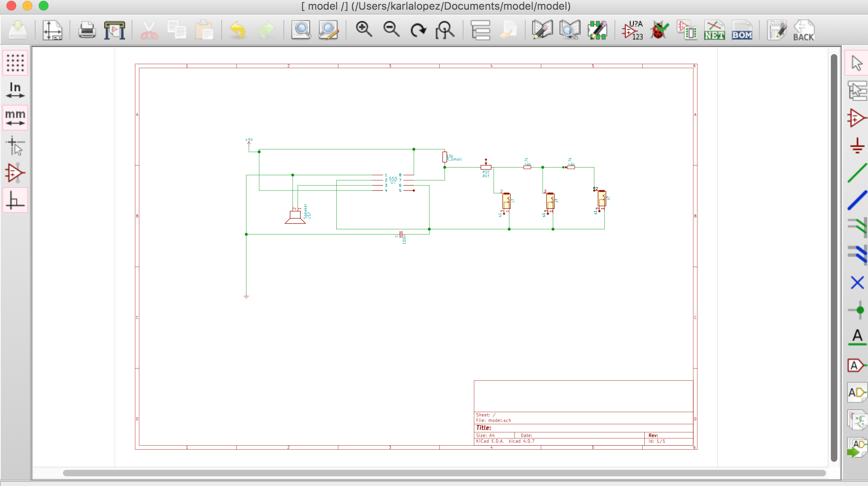Click the Annotate schematic components icon
The image size is (868, 486).
(x=632, y=30)
